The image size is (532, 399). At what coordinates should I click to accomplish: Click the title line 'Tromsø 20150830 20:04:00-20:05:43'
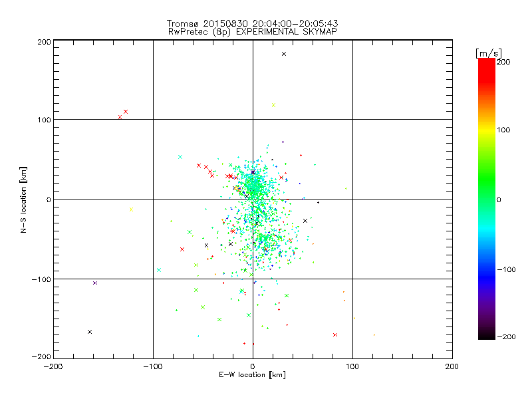point(253,23)
